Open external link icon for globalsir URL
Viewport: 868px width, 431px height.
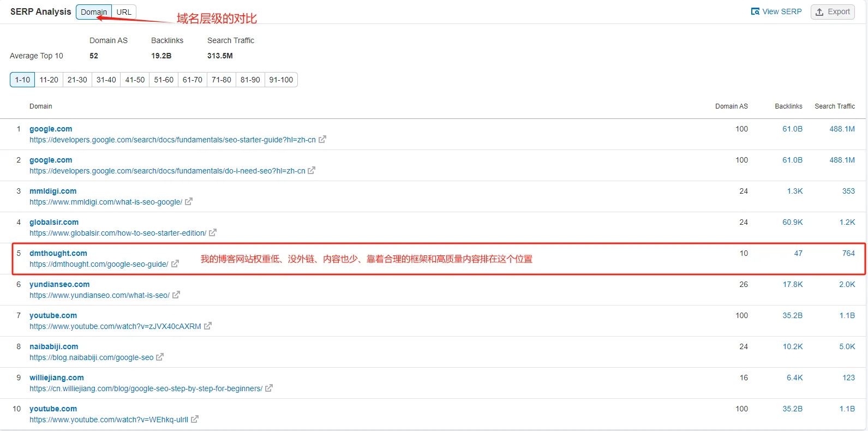tap(213, 233)
